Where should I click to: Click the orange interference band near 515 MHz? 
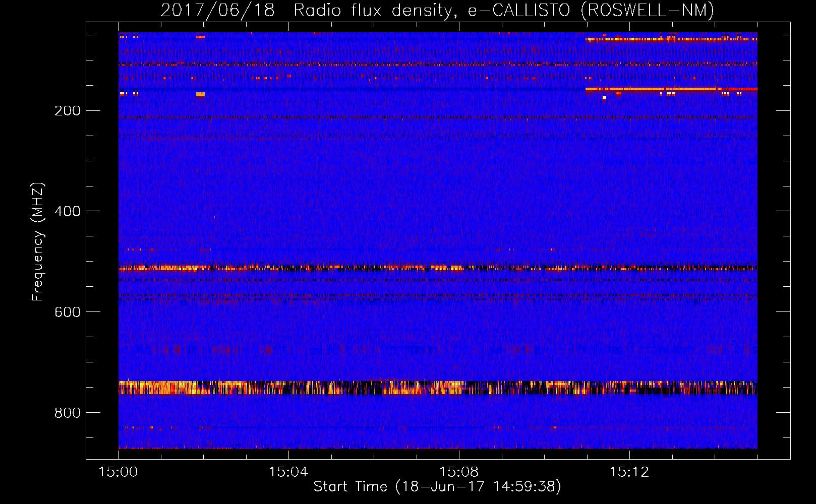point(438,268)
